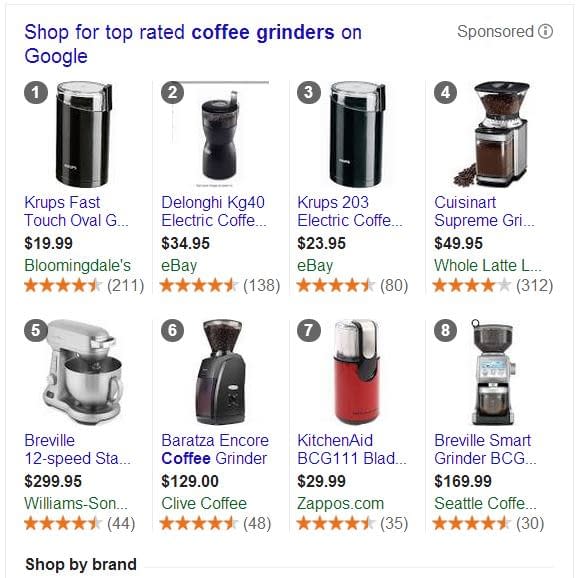Screen dimensions: 581x578
Task: Click the Cuisinart star rating with 312 reviews
Action: [x=493, y=285]
